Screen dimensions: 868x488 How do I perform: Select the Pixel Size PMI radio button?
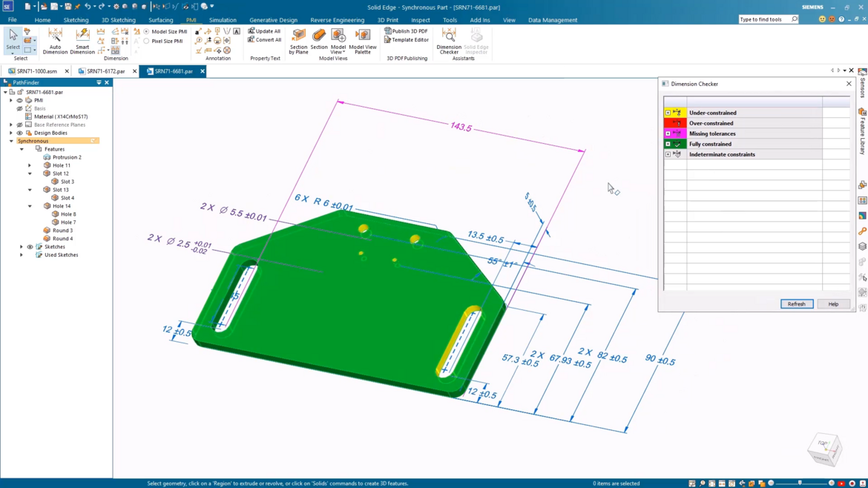click(145, 41)
